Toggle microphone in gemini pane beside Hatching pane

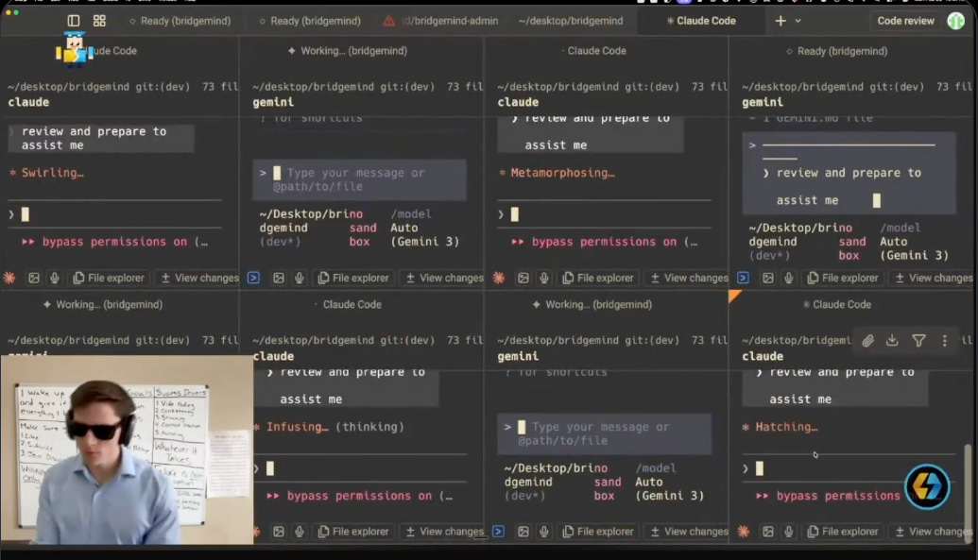click(544, 532)
